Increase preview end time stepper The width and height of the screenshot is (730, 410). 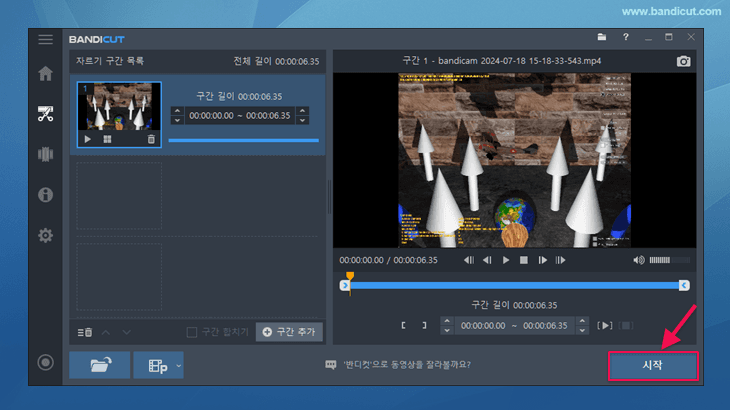[582, 321]
